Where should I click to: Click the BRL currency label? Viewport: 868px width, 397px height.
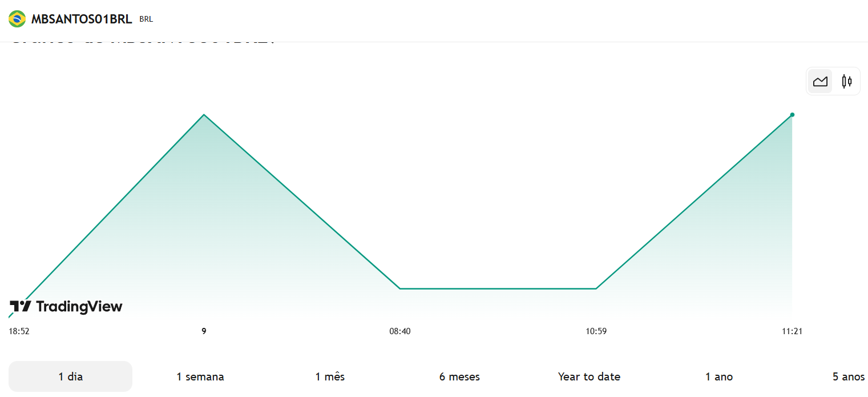(x=146, y=19)
